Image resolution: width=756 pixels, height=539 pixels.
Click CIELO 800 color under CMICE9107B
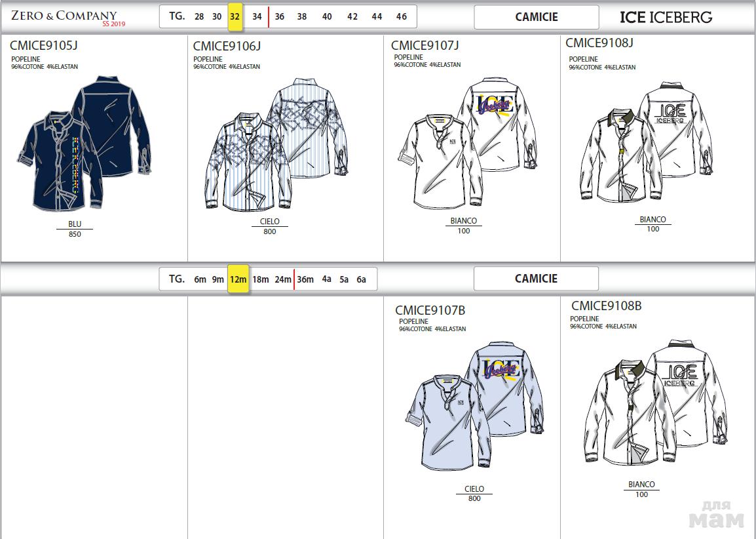click(474, 493)
